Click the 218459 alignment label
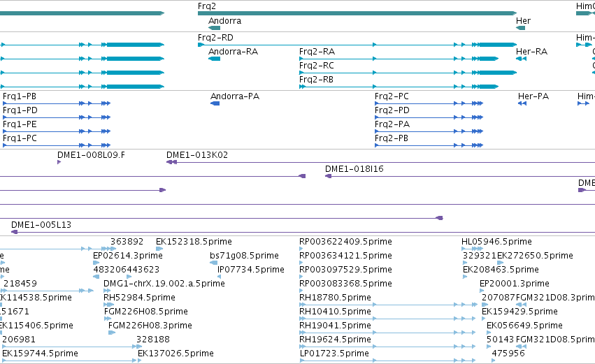The width and height of the screenshot is (595, 364). click(20, 284)
